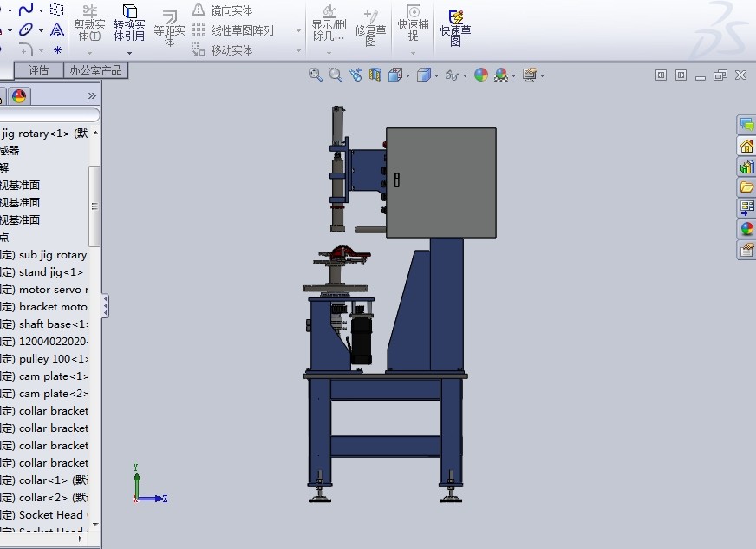This screenshot has height=549, width=756.
Task: Click Convert Entities (转换实体引用) tool
Action: (129, 23)
